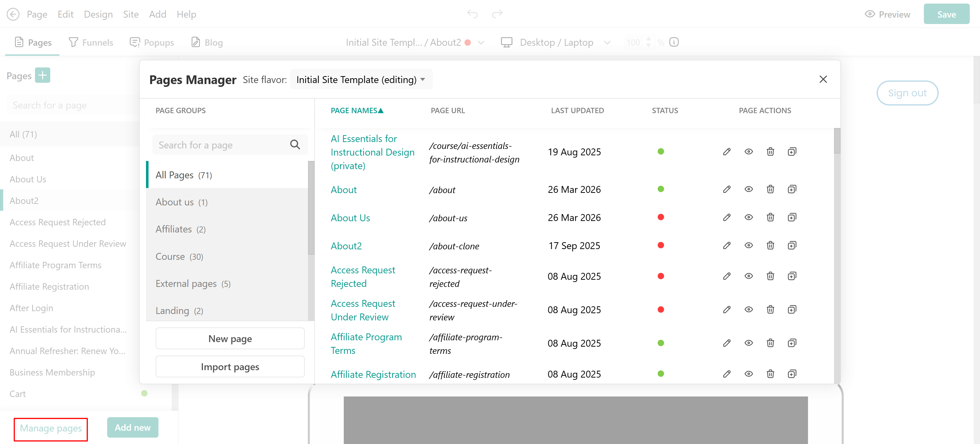
Task: Click the magnifier search icon in Page Groups
Action: [x=295, y=145]
